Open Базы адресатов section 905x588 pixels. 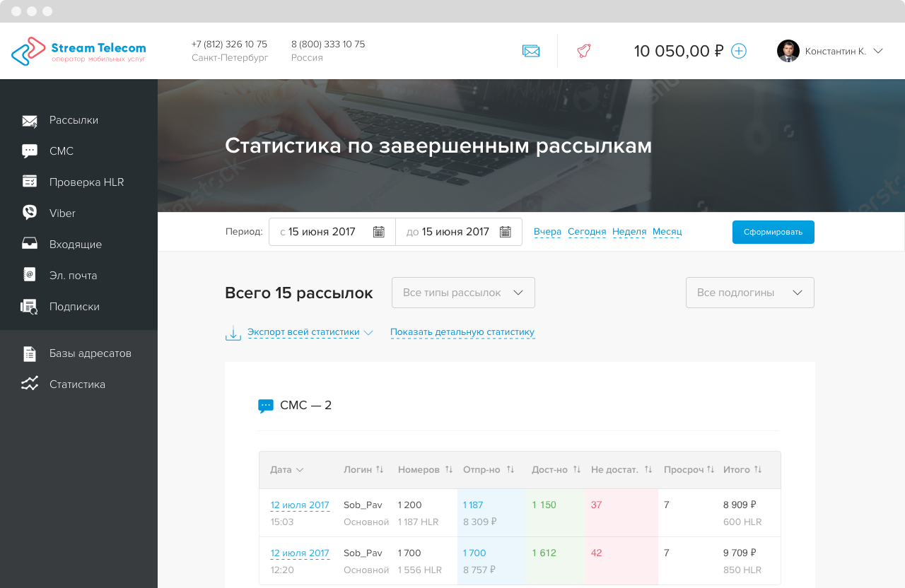pos(90,353)
